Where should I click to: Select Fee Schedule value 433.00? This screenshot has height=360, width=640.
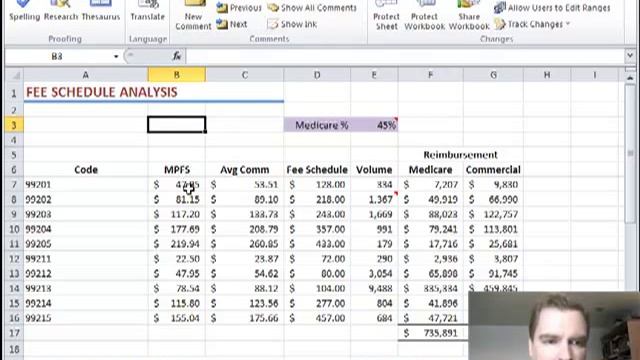click(x=317, y=244)
